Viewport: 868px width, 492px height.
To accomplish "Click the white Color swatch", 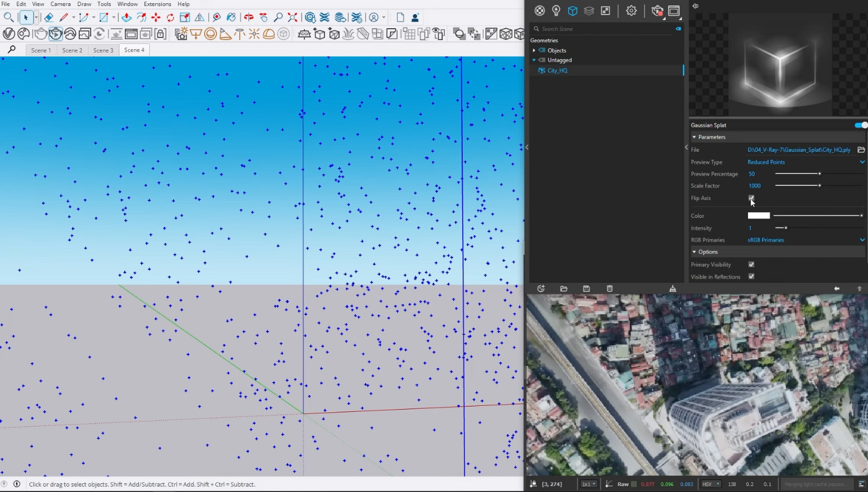I will coord(758,215).
